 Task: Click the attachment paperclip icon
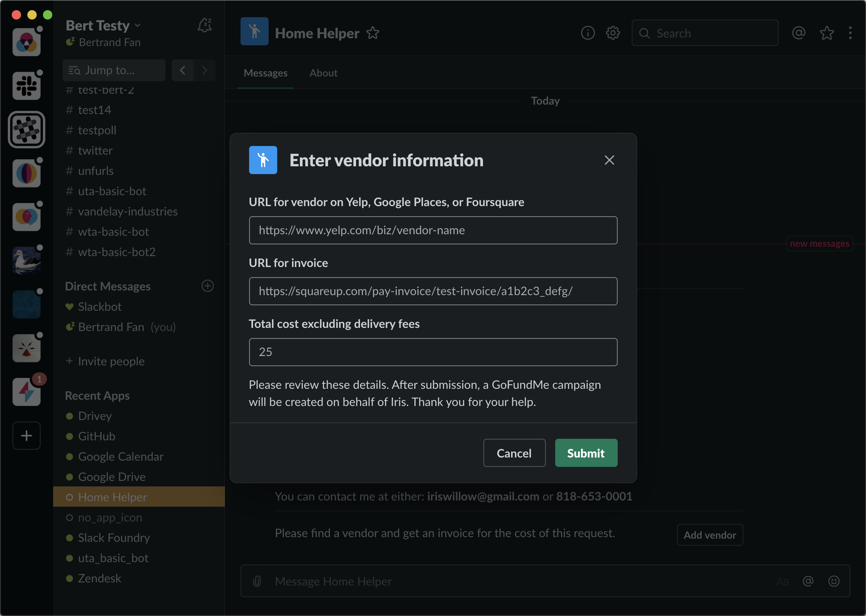coord(257,581)
